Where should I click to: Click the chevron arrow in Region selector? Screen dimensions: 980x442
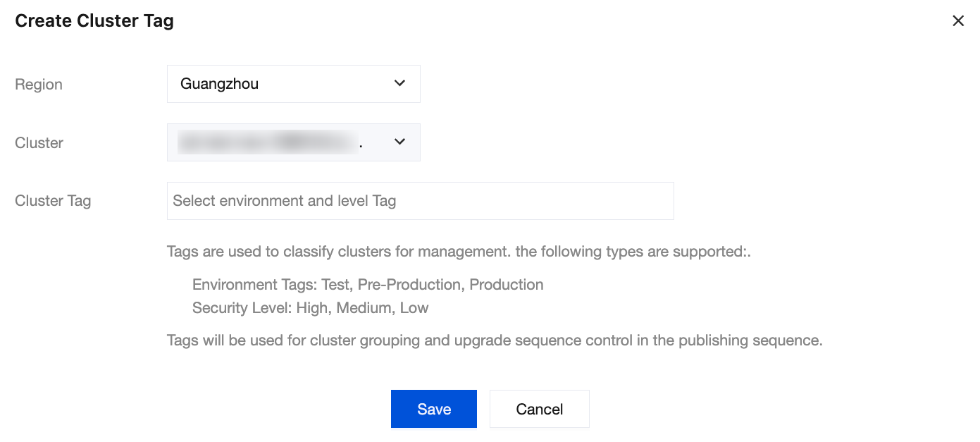pos(399,83)
